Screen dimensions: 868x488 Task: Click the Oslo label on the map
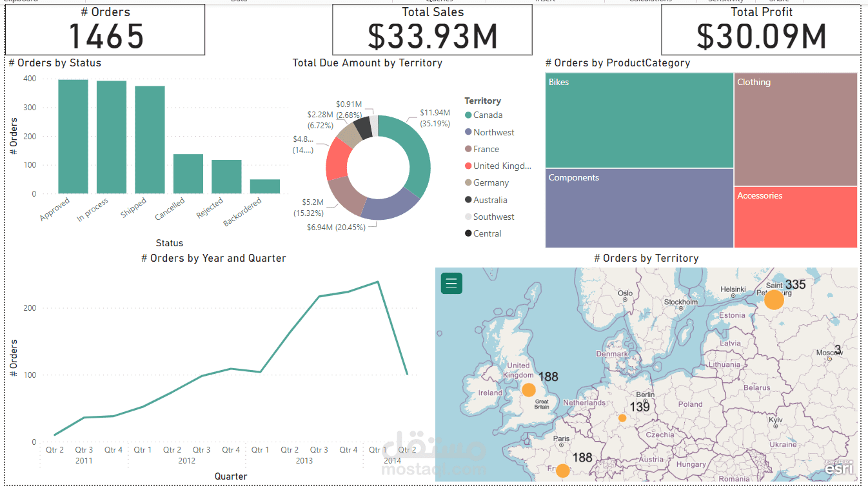tap(625, 293)
